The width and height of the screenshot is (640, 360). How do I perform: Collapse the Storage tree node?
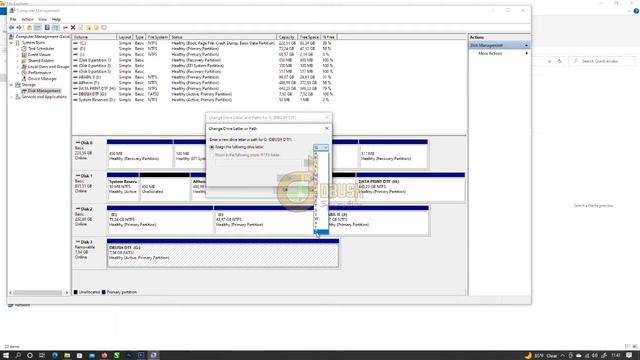[12, 84]
